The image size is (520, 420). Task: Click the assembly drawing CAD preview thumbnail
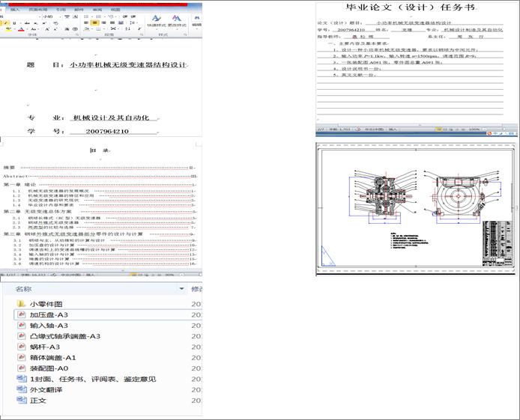pos(416,209)
